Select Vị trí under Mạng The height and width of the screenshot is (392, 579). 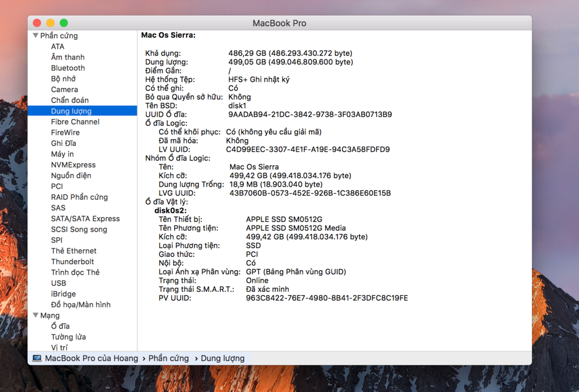(59, 347)
